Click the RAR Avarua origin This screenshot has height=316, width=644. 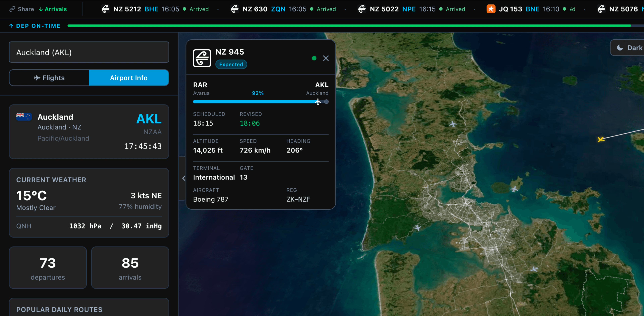point(201,89)
